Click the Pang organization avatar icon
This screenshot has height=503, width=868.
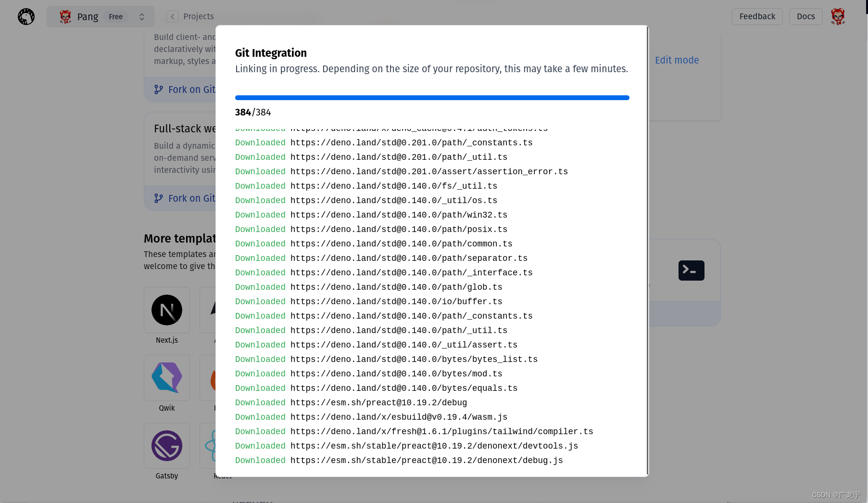tap(65, 17)
